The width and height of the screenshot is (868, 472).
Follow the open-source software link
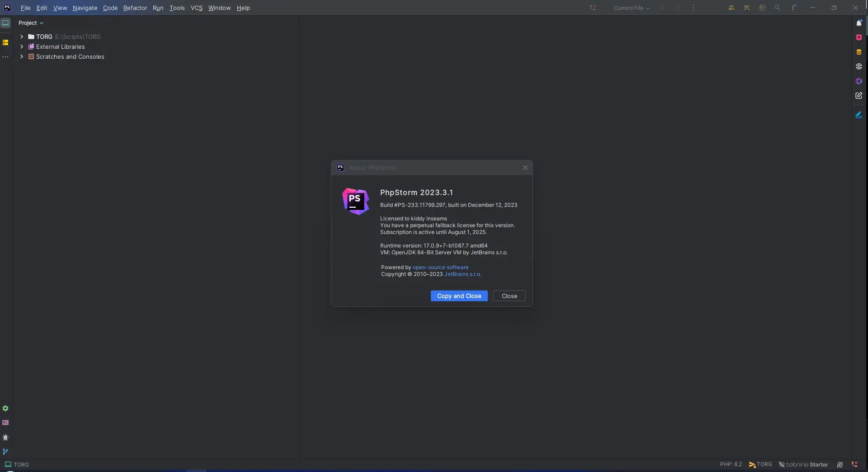(441, 267)
